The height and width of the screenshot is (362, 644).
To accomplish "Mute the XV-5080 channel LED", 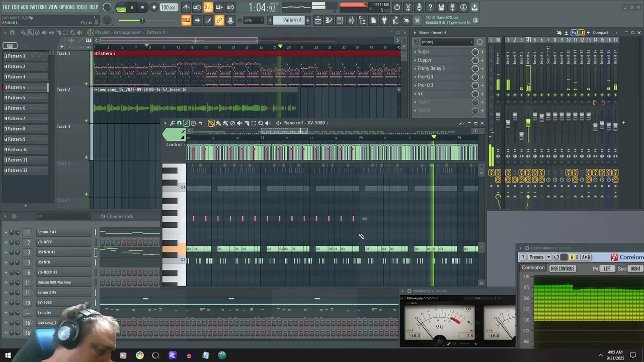I will tap(6, 303).
